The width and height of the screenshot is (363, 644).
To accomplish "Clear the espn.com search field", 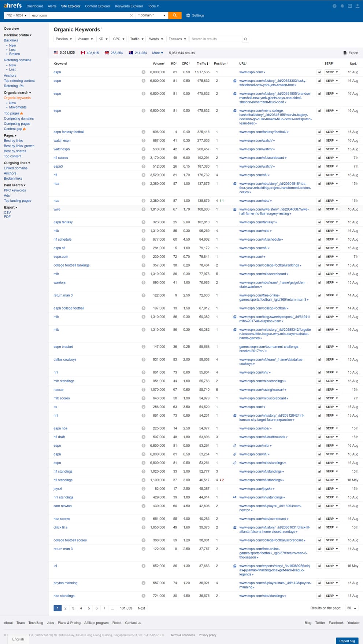I will point(132,15).
